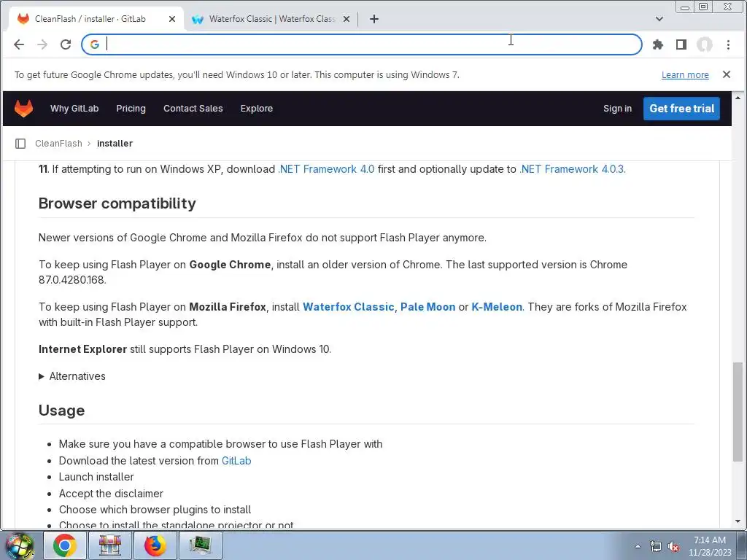The width and height of the screenshot is (747, 560).
Task: Expand the Alternatives disclosure triangle
Action: (x=42, y=376)
